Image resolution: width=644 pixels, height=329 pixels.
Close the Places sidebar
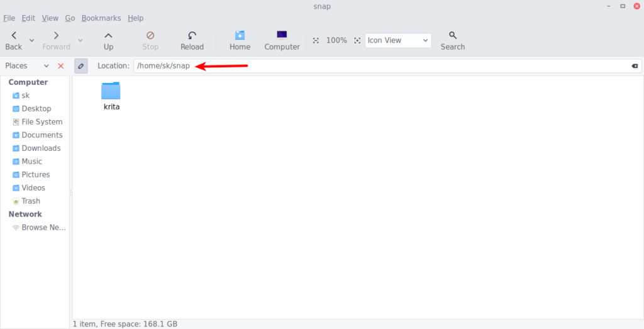[x=61, y=65]
